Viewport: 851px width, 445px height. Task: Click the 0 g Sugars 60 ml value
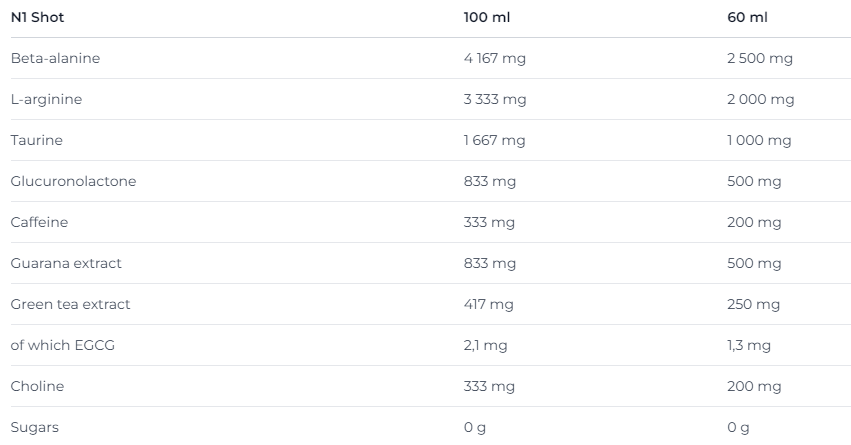click(738, 427)
